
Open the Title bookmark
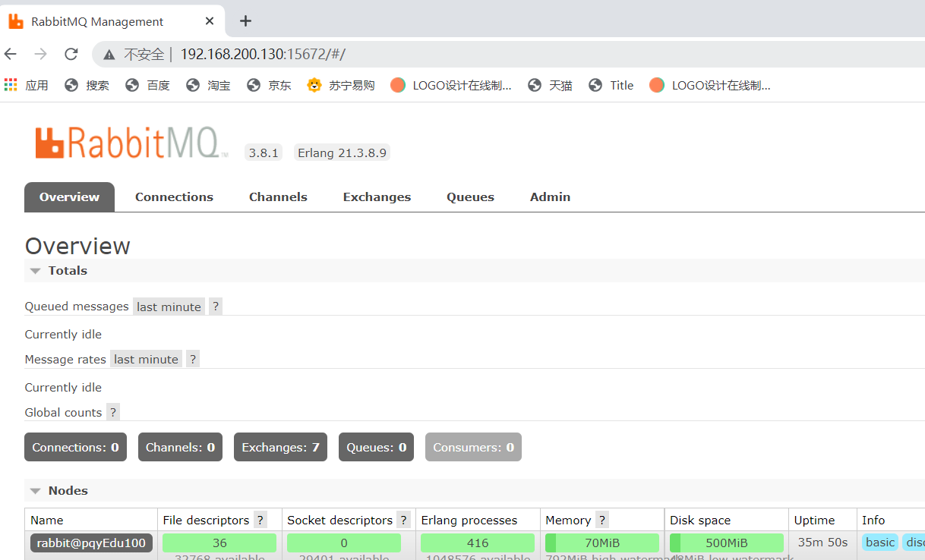(x=611, y=85)
